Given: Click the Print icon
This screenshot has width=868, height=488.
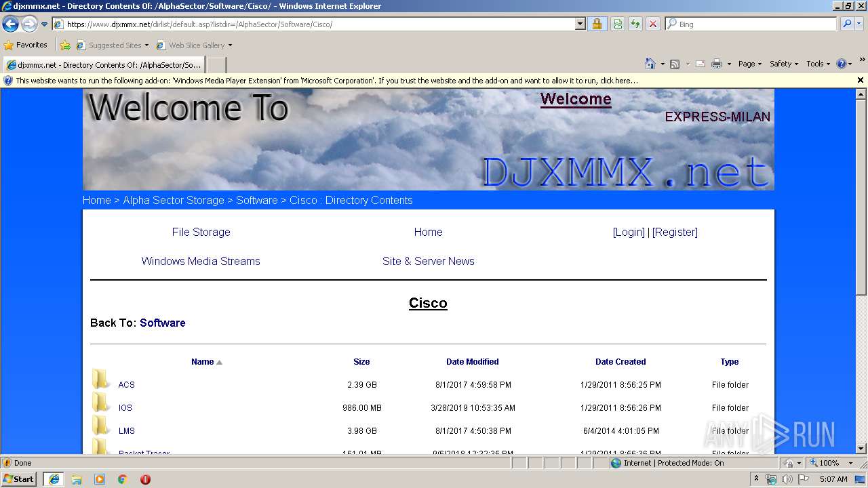Looking at the screenshot, I should [717, 64].
